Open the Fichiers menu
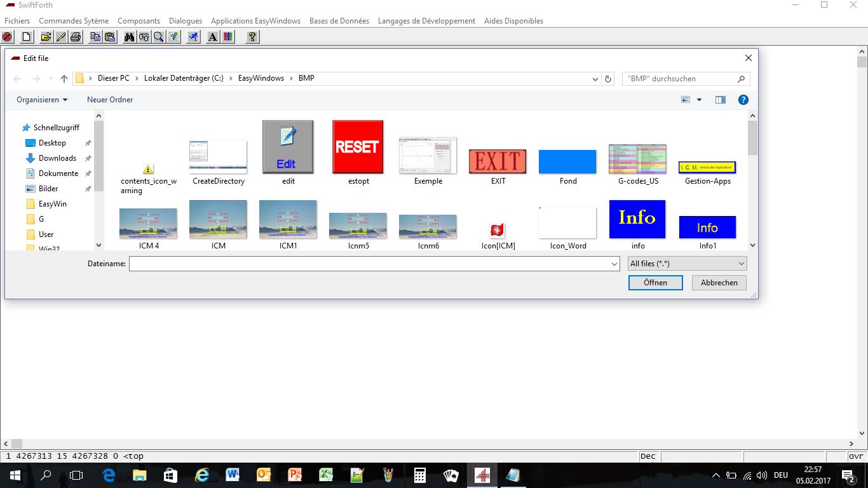The width and height of the screenshot is (868, 488). tap(17, 21)
